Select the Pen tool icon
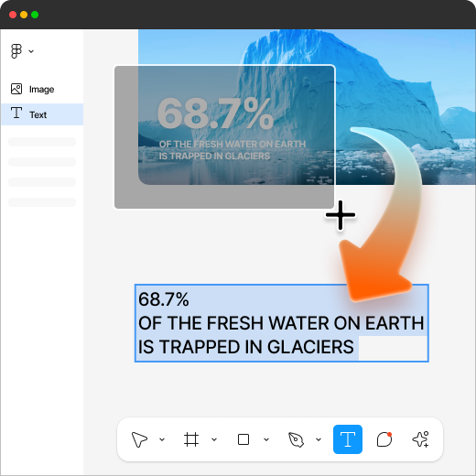Viewport: 476px width, 476px height. pos(296,439)
